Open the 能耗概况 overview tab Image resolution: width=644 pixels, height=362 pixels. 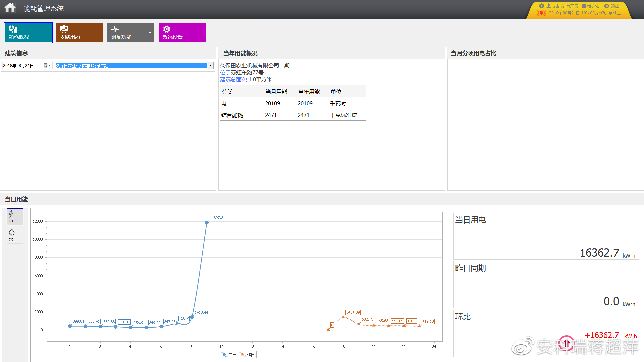coord(28,33)
